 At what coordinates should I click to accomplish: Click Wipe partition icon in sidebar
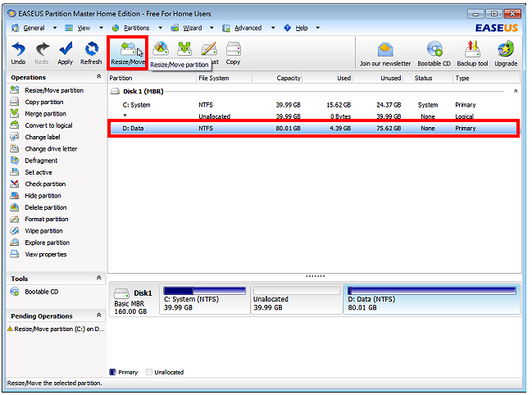[15, 231]
